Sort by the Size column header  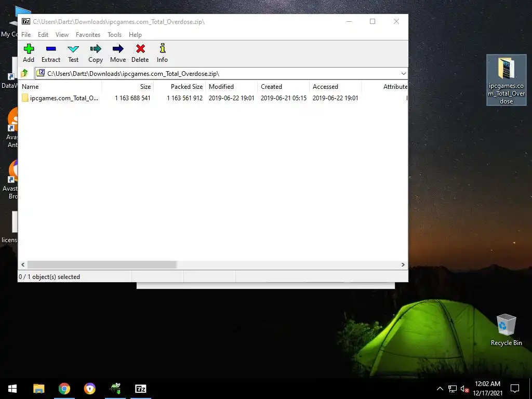(128, 87)
